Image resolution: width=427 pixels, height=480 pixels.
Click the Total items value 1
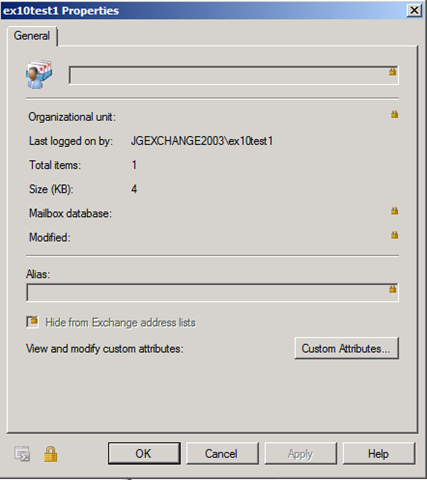coord(134,165)
